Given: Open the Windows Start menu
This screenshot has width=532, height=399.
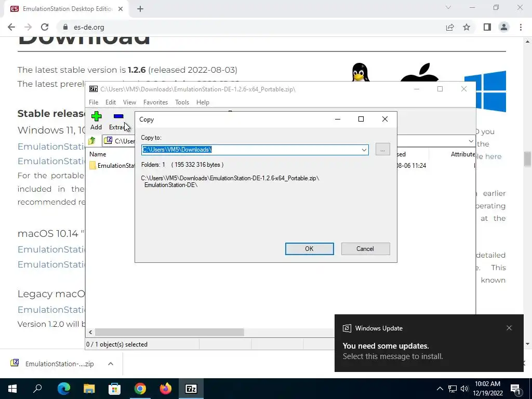Looking at the screenshot, I should 12,389.
